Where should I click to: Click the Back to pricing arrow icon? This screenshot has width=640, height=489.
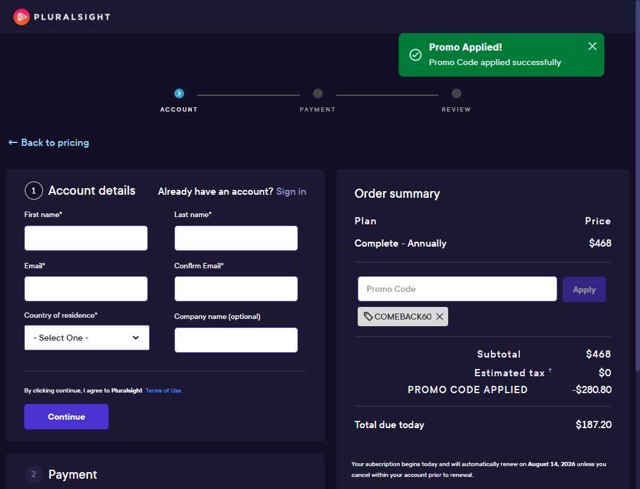[13, 142]
